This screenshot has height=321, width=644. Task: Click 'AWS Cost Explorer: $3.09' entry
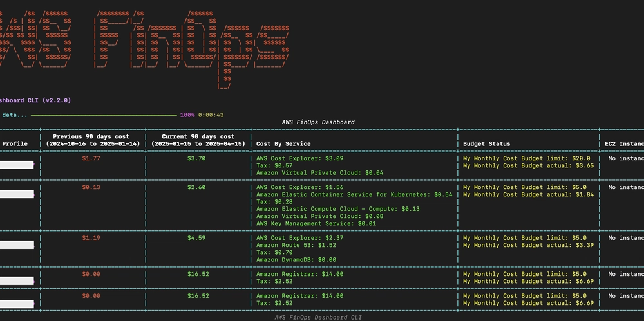(x=300, y=158)
